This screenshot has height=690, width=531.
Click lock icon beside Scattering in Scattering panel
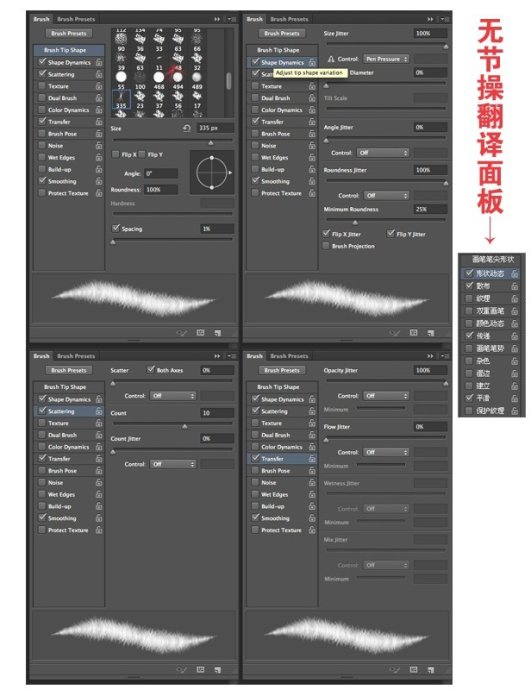click(99, 411)
